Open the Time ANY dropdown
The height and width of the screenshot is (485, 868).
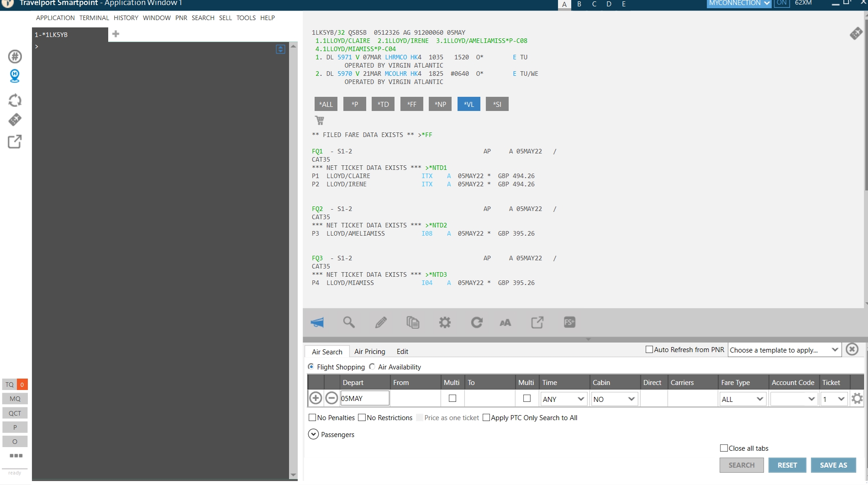[563, 399]
